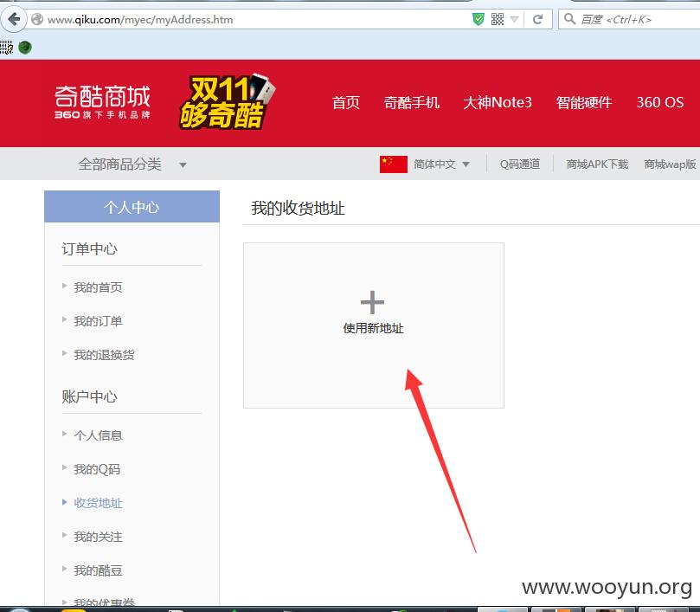The height and width of the screenshot is (612, 700).
Task: Click the plus icon to add address
Action: click(372, 302)
